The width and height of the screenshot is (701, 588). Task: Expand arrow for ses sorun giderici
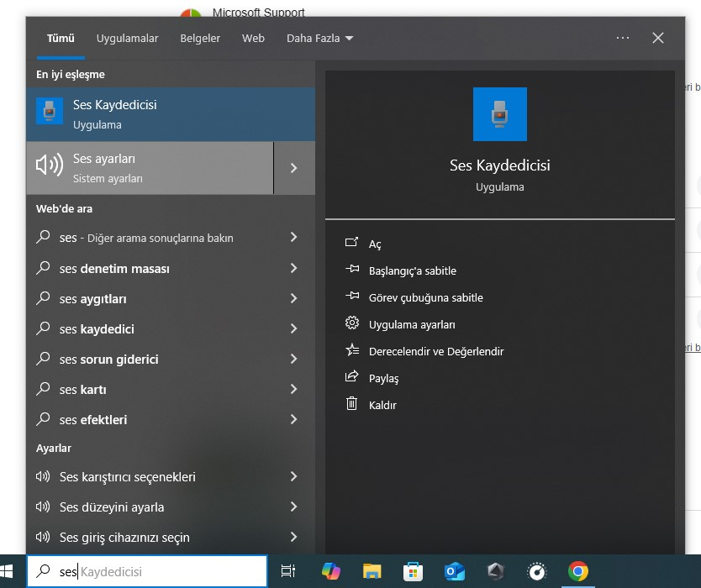[293, 359]
